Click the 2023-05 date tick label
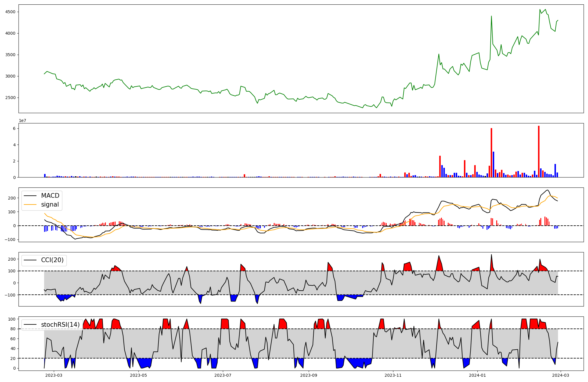588x382 pixels. [138, 375]
